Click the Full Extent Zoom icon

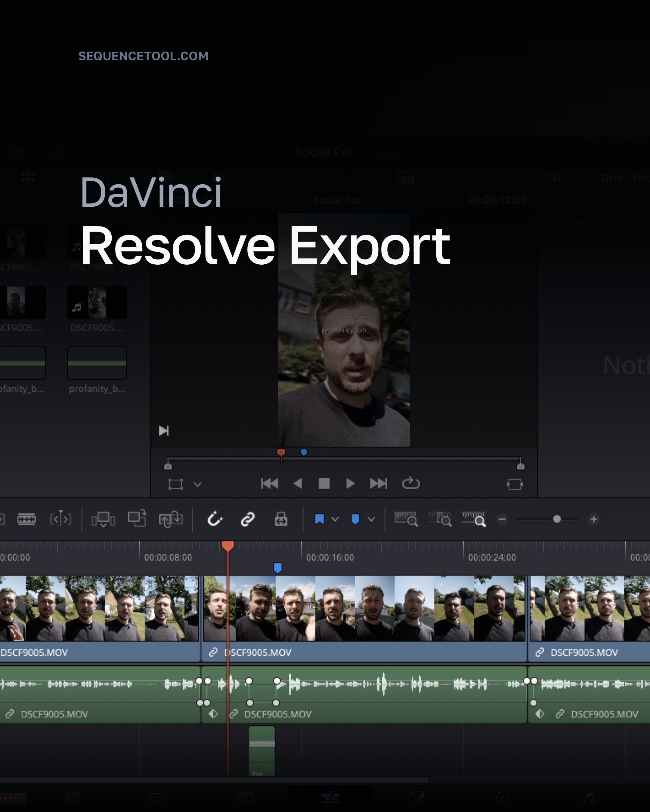(406, 519)
